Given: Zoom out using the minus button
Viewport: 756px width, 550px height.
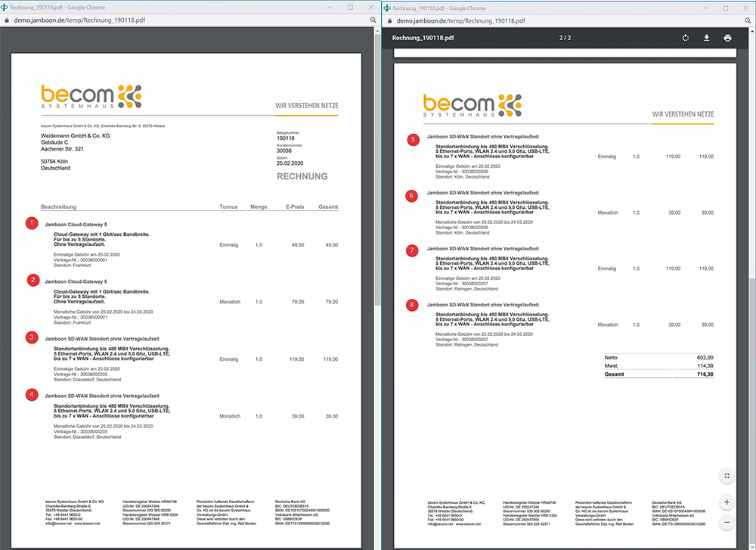Looking at the screenshot, I should coord(727,522).
